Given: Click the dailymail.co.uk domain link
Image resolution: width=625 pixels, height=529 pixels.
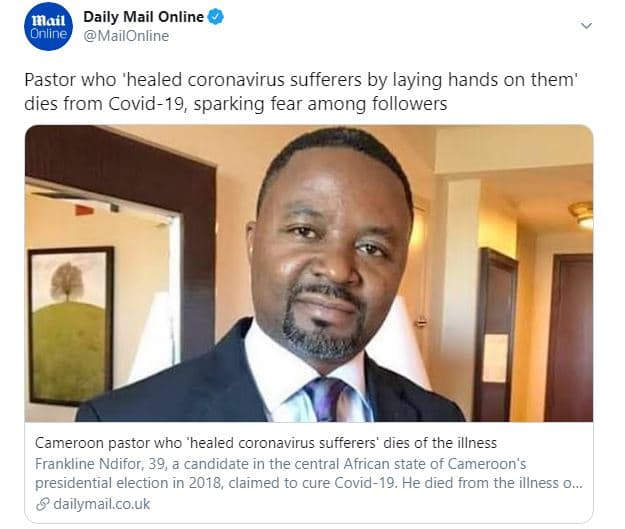Looking at the screenshot, I should [x=102, y=504].
